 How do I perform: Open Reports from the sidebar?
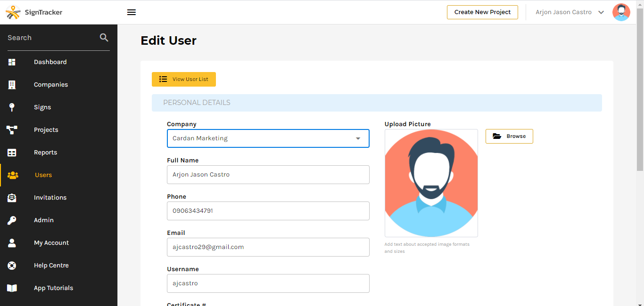[58, 153]
